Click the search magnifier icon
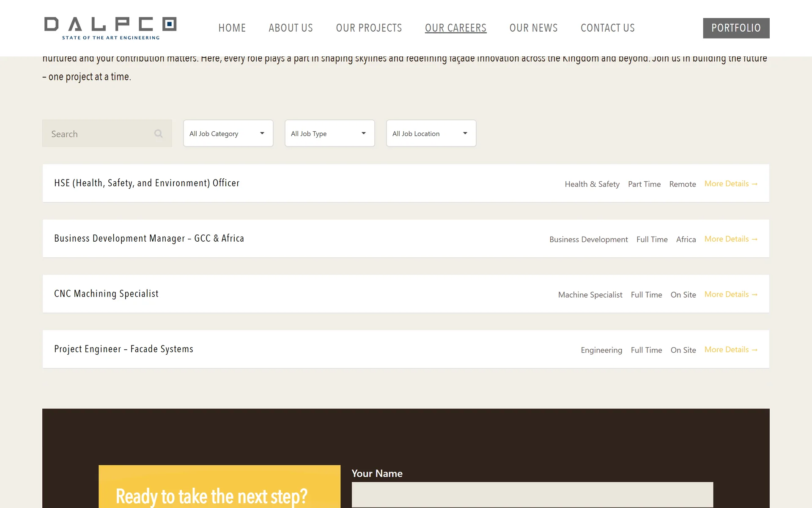Viewport: 812px width, 508px height. (159, 134)
